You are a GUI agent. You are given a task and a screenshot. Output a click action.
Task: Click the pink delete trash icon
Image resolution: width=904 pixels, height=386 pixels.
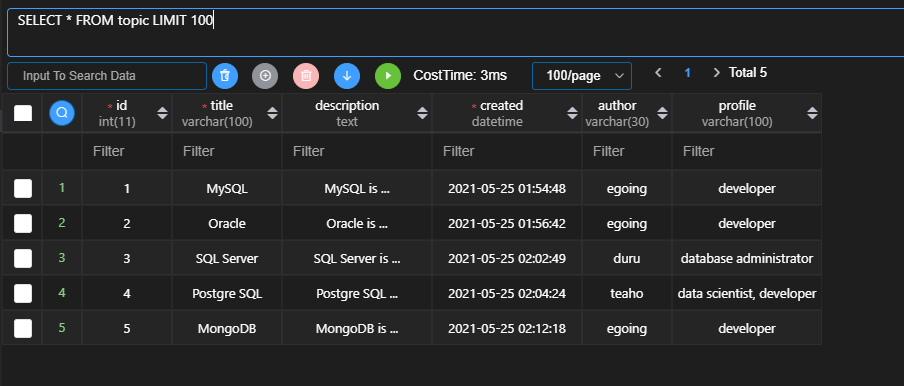[306, 76]
